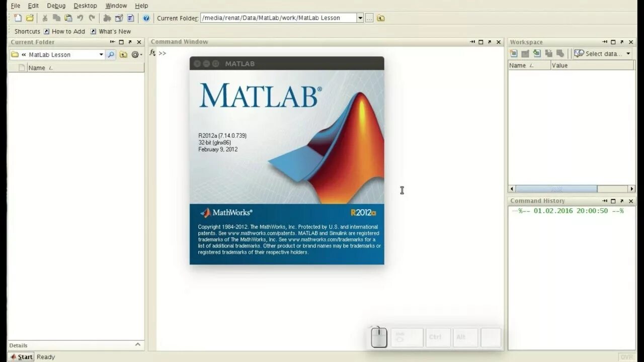Click the What's New shortcut
This screenshot has height=362, width=644.
click(110, 31)
